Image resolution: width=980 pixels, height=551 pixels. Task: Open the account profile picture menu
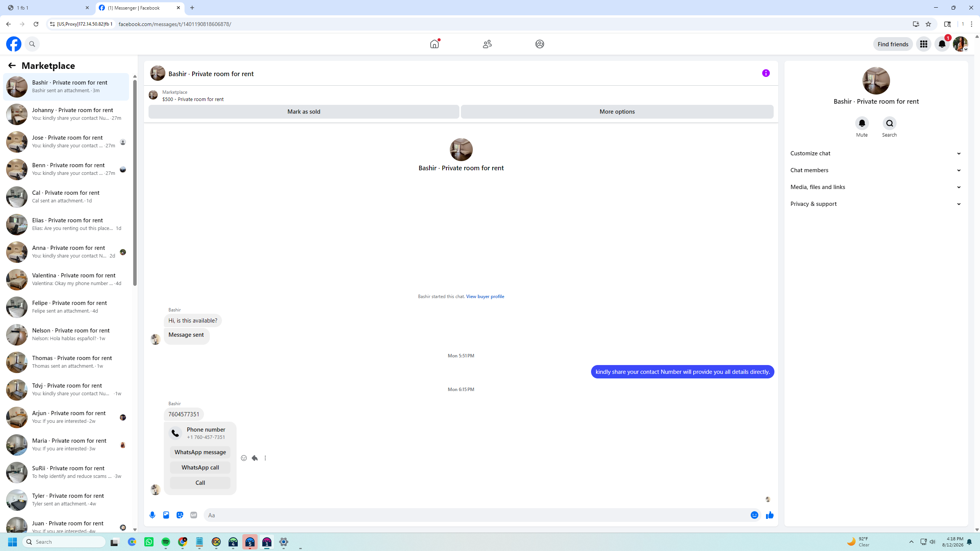pyautogui.click(x=960, y=44)
